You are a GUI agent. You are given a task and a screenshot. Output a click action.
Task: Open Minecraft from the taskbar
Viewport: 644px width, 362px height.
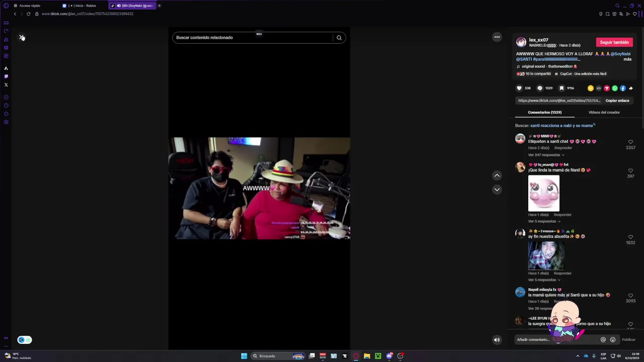[378, 356]
